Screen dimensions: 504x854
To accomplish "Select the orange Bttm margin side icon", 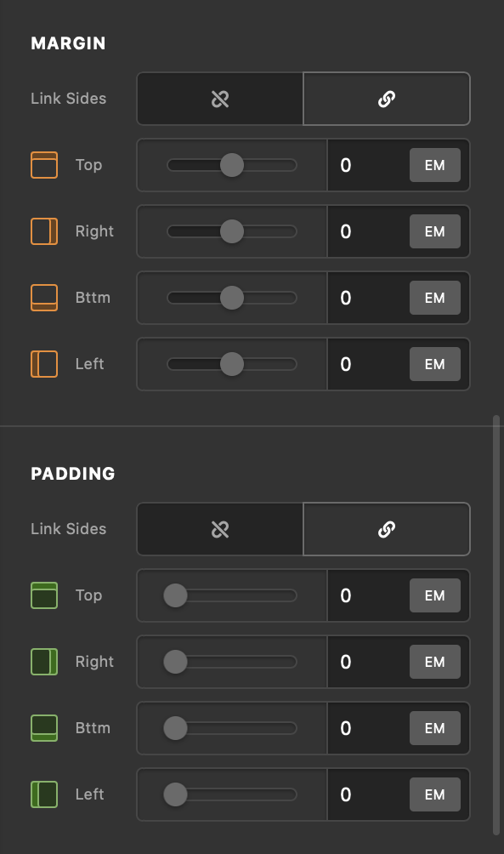I will pyautogui.click(x=43, y=298).
